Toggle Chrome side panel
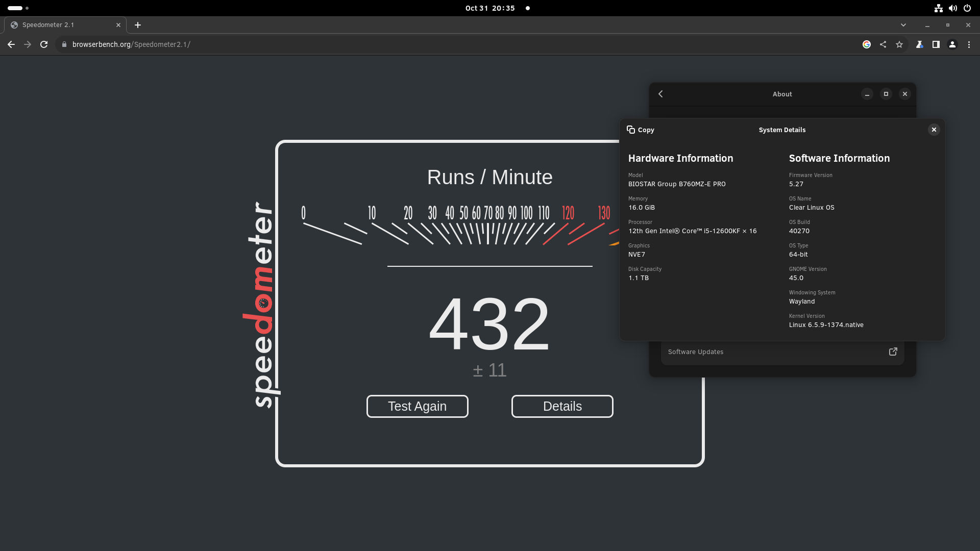The height and width of the screenshot is (551, 980). click(x=936, y=44)
